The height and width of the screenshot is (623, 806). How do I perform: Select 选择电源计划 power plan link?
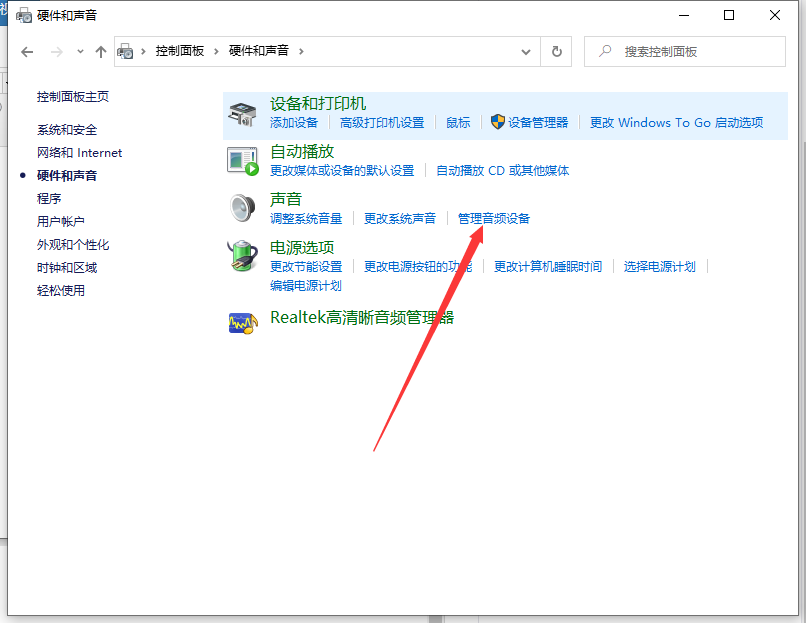tap(660, 267)
